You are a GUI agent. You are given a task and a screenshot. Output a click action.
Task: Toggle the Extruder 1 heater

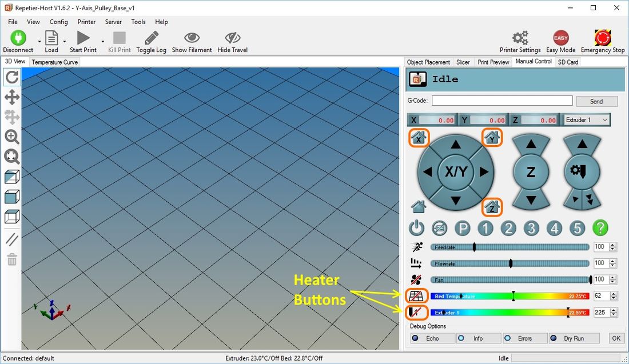click(416, 313)
